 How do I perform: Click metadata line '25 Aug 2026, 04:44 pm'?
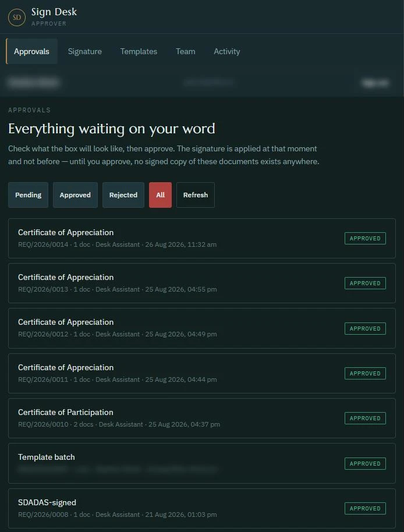[181, 380]
